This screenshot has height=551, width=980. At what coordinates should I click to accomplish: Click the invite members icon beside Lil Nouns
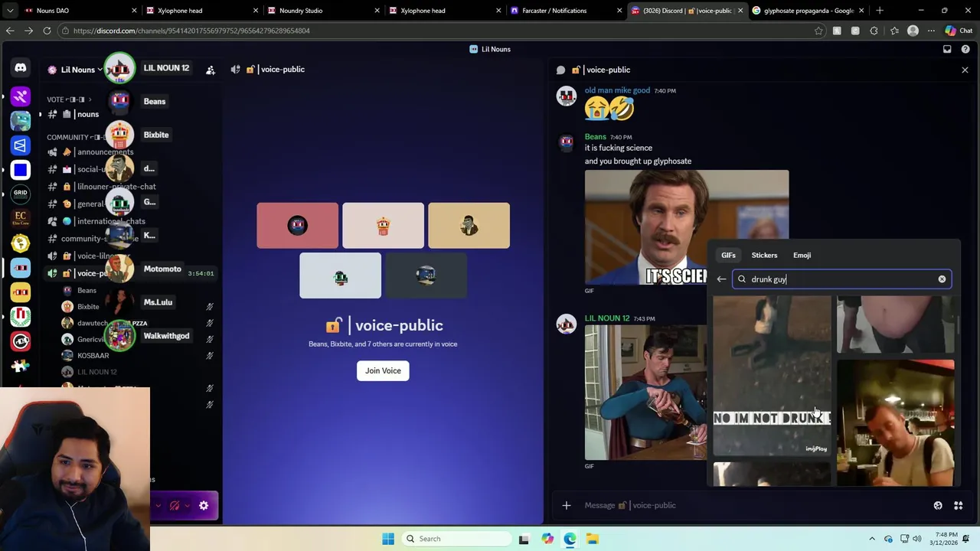pyautogui.click(x=211, y=70)
